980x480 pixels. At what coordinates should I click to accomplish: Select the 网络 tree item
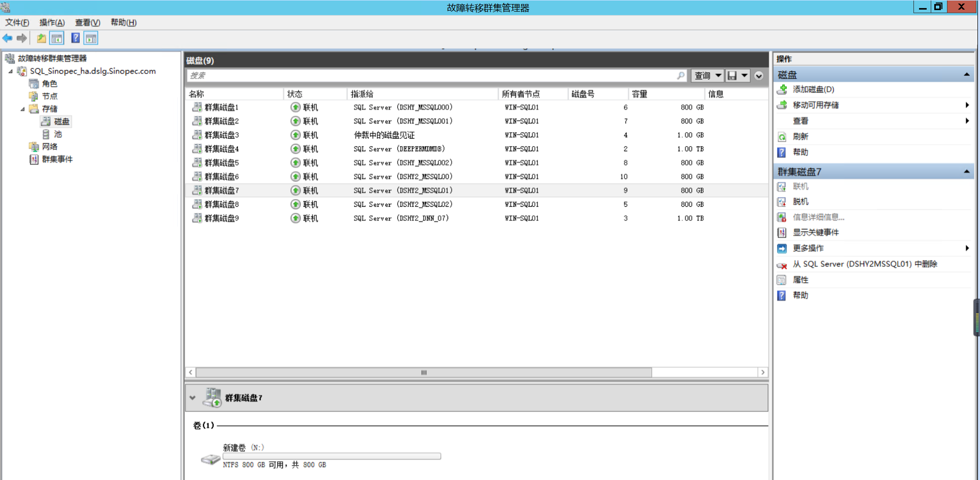click(x=49, y=146)
